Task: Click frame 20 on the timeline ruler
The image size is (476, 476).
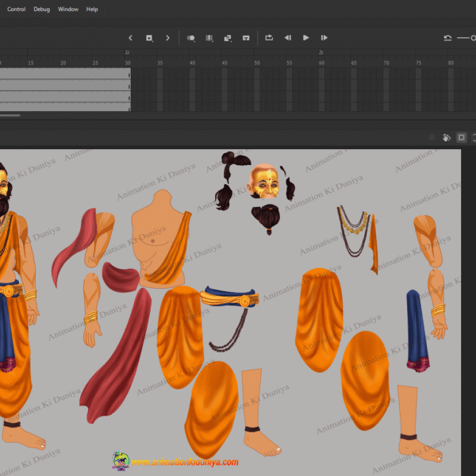Action: pos(63,63)
